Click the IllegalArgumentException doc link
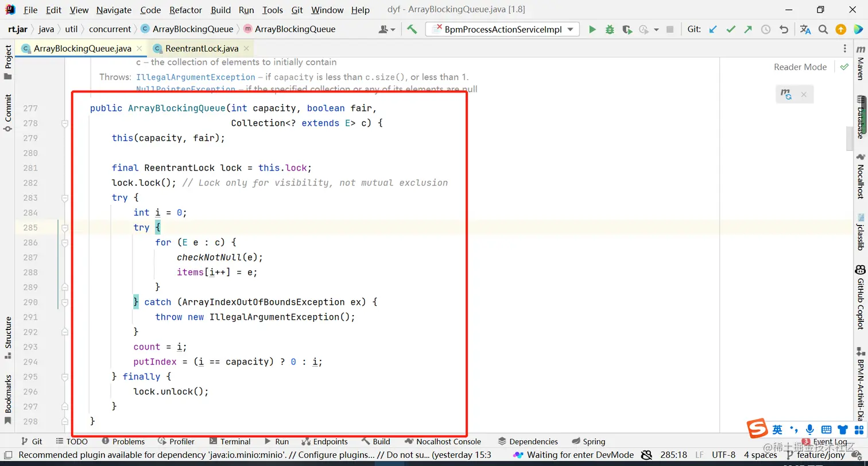Screen dimensions: 868x466 (x=196, y=77)
